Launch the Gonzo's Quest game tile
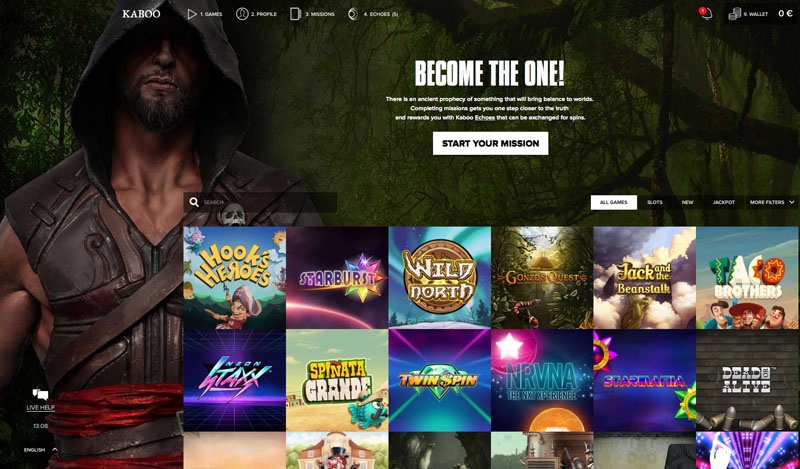This screenshot has height=469, width=800. pyautogui.click(x=542, y=278)
